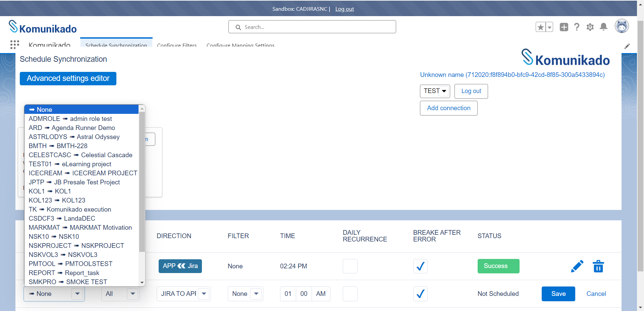Open the app launcher dots grid
Image resolution: width=644 pixels, height=311 pixels.
coord(14,45)
